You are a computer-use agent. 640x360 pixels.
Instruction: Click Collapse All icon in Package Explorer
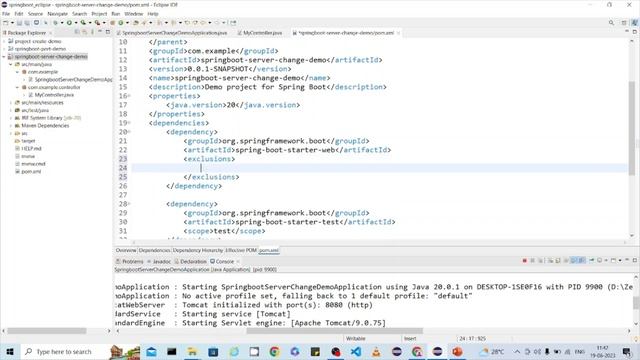[77, 32]
